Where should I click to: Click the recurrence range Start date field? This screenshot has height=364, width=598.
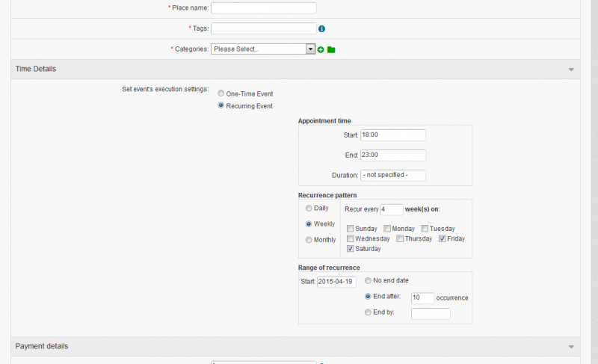[336, 282]
